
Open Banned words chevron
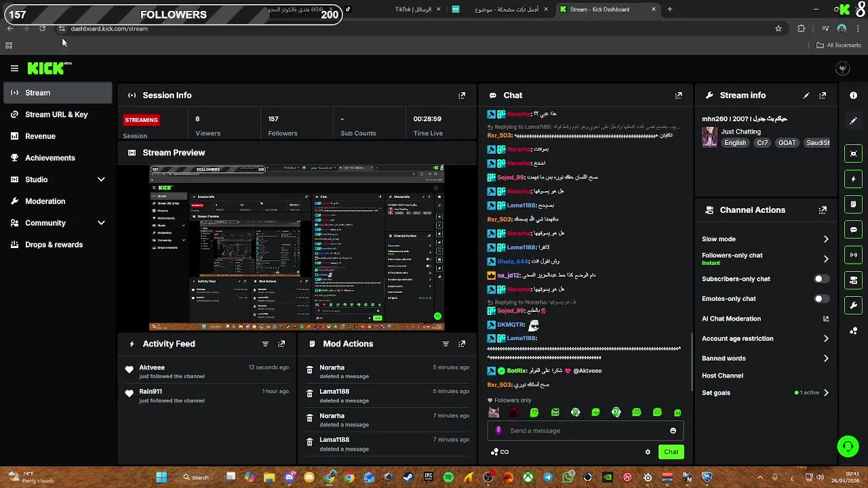click(826, 359)
